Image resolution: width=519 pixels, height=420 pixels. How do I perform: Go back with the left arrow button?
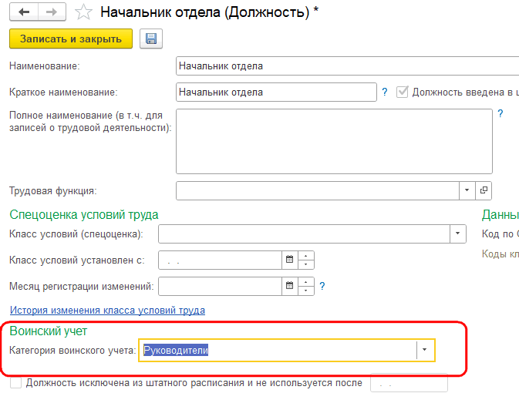[x=24, y=12]
